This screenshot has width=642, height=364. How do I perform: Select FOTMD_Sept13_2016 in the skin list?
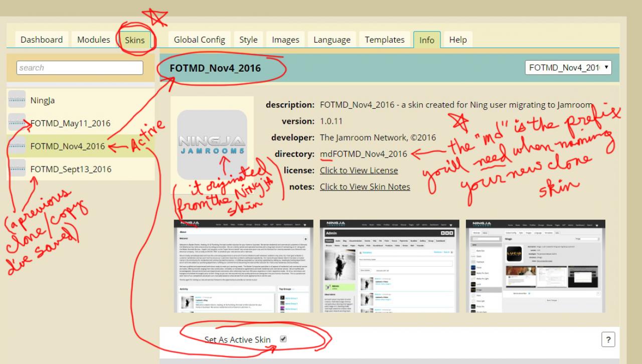coord(81,169)
